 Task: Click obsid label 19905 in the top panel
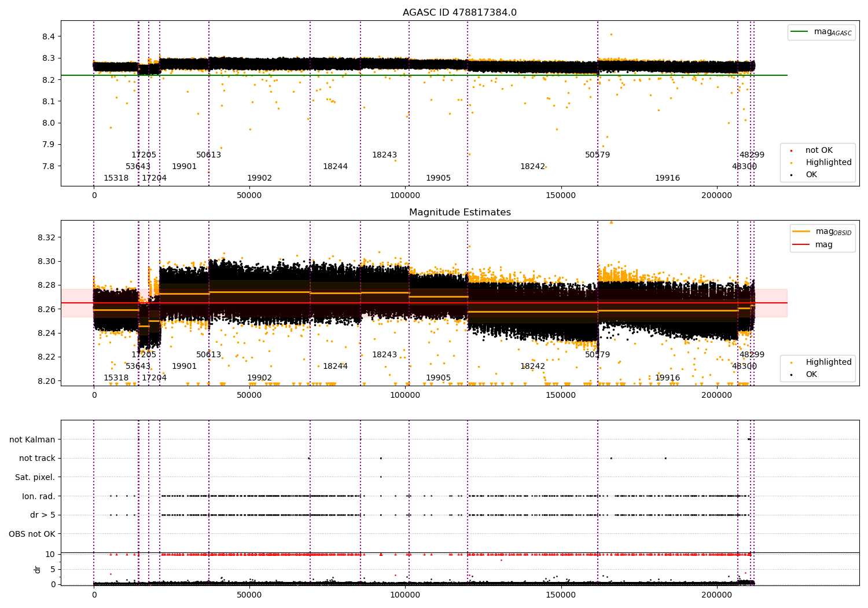pyautogui.click(x=439, y=178)
